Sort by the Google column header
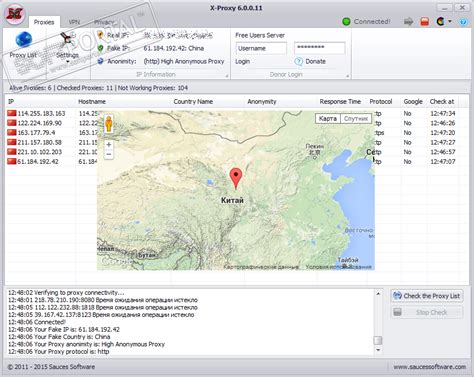 (413, 102)
